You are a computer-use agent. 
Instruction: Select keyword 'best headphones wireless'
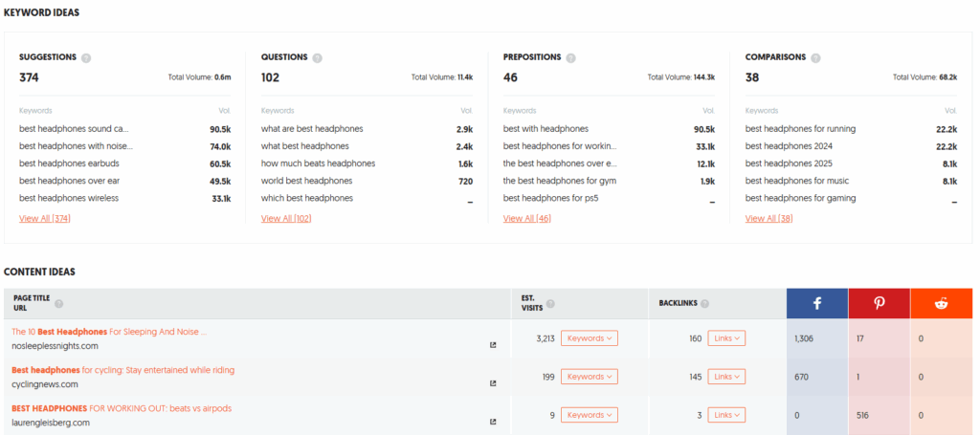pos(69,198)
